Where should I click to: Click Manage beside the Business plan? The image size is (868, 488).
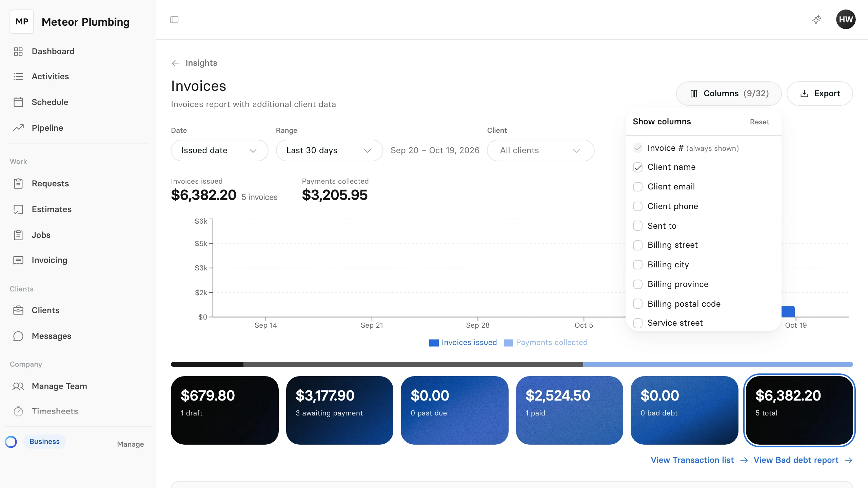tap(130, 444)
